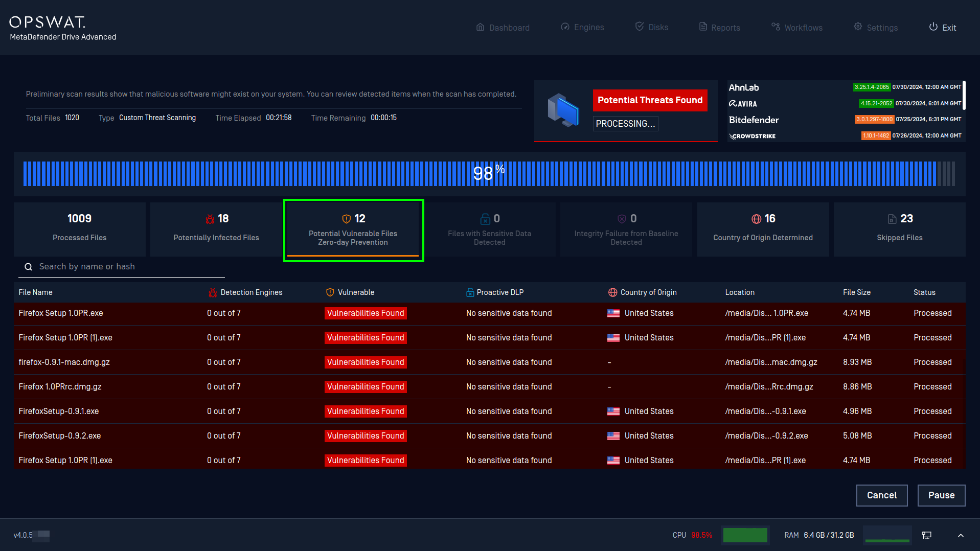Click the Workflows nodes icon
The width and height of the screenshot is (980, 551).
click(x=776, y=27)
